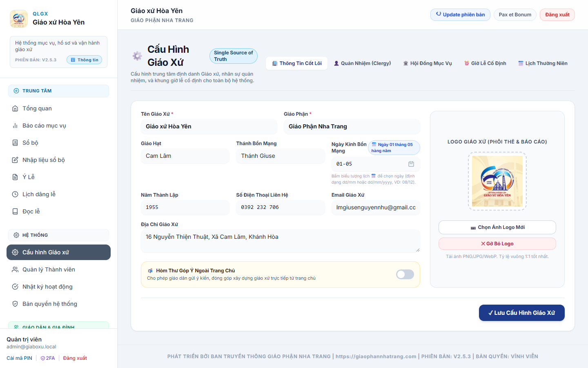This screenshot has height=368, width=588.
Task: Click the Tên Giáo Xứ input field
Action: (209, 126)
